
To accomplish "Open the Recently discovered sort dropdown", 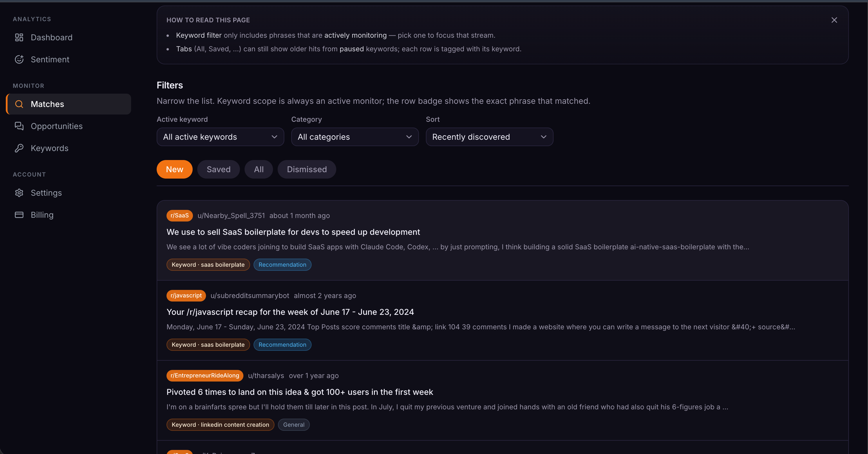I will point(489,137).
